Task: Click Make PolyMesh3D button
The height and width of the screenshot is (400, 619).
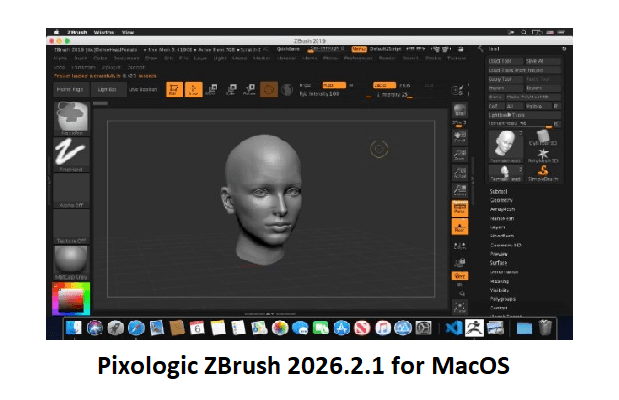Action: pyautogui.click(x=533, y=97)
